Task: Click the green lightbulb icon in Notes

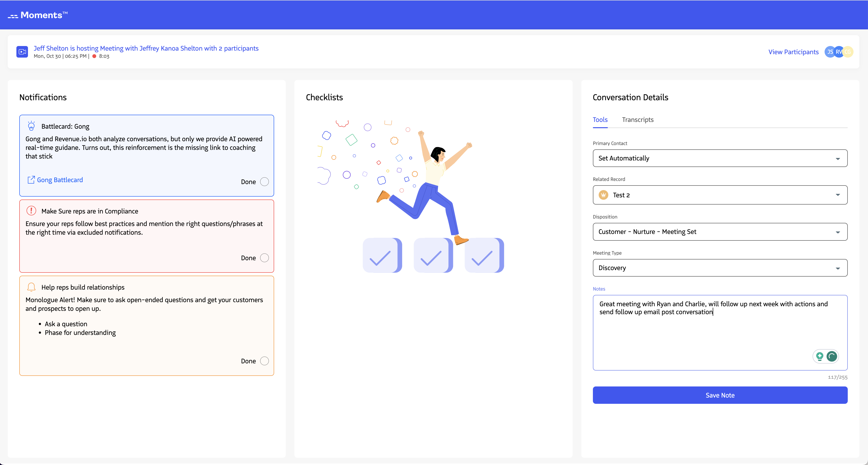Action: pyautogui.click(x=820, y=356)
